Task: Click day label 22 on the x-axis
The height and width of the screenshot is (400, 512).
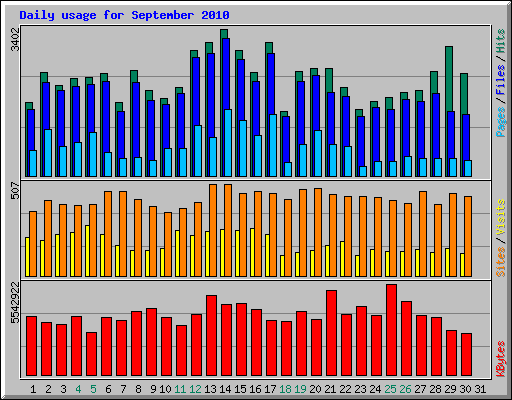Action: pyautogui.click(x=345, y=389)
